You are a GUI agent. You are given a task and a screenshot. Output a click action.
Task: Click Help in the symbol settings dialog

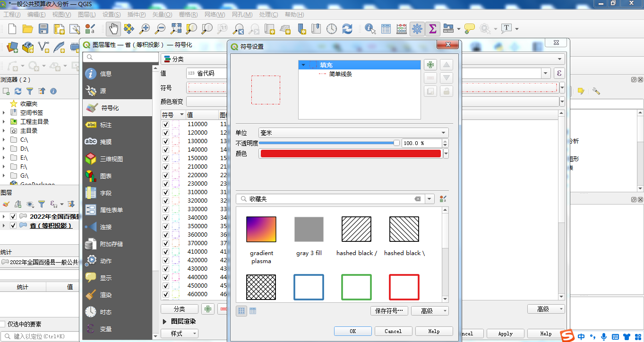[x=434, y=331]
